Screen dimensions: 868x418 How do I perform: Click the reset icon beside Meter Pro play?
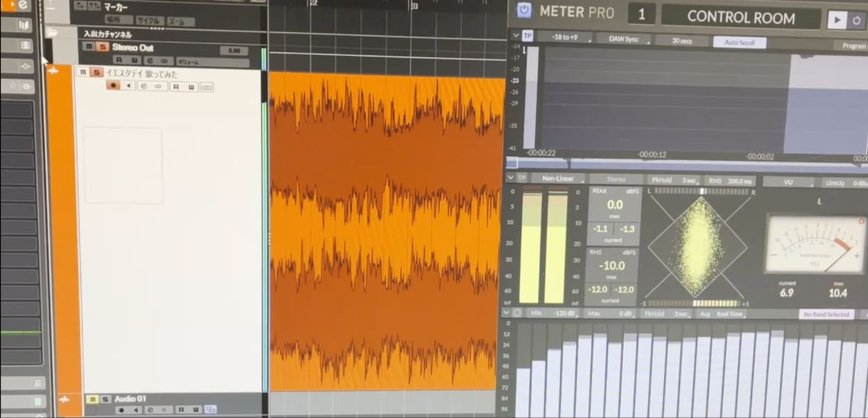pos(856,21)
